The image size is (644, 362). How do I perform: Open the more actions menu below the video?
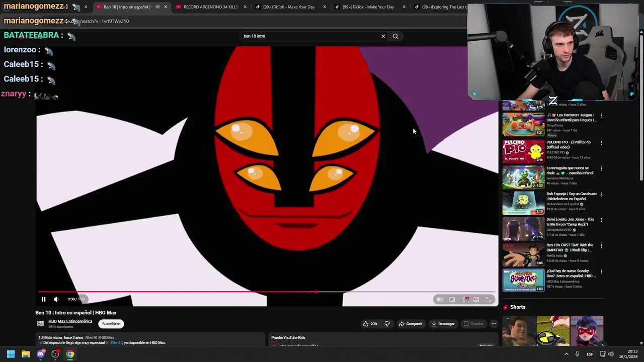pos(494,324)
